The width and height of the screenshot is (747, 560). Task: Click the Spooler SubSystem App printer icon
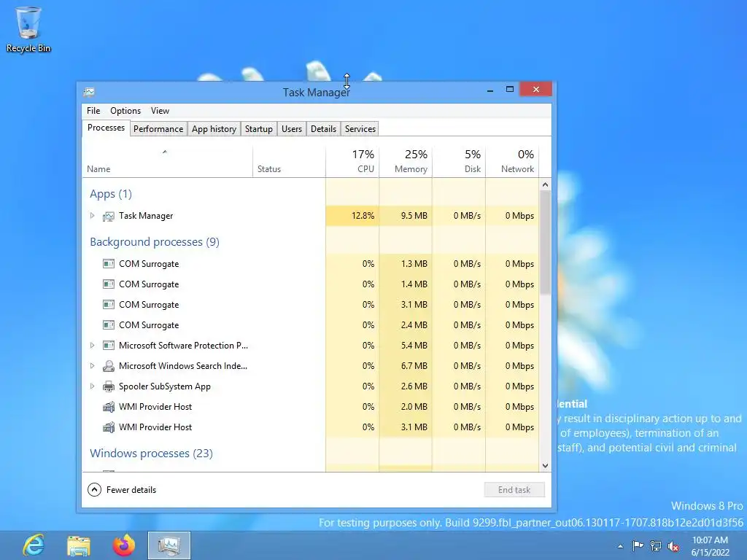pos(109,386)
